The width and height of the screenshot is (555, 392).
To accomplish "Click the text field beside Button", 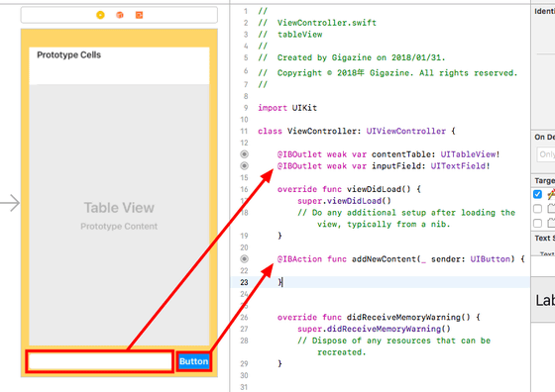I will (100, 361).
